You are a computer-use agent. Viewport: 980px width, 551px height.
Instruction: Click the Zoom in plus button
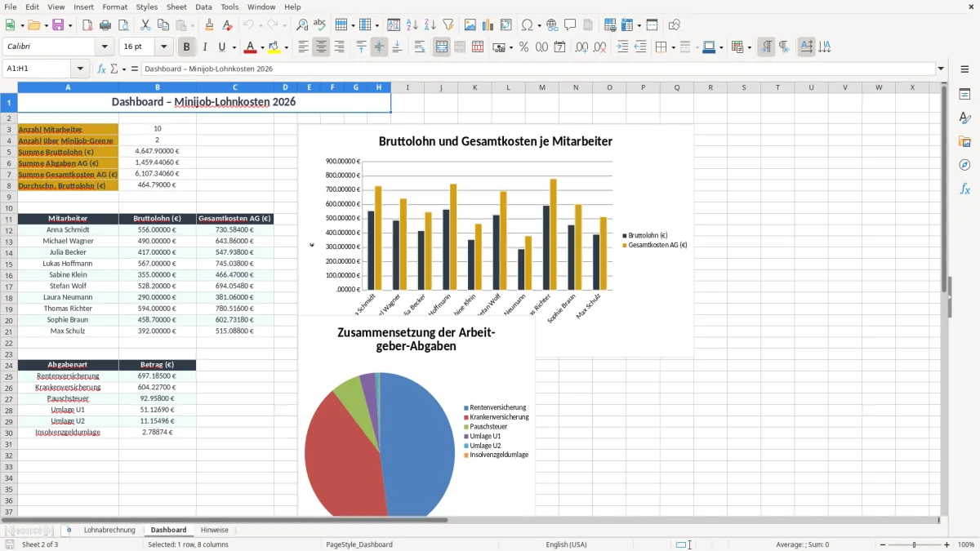[947, 544]
